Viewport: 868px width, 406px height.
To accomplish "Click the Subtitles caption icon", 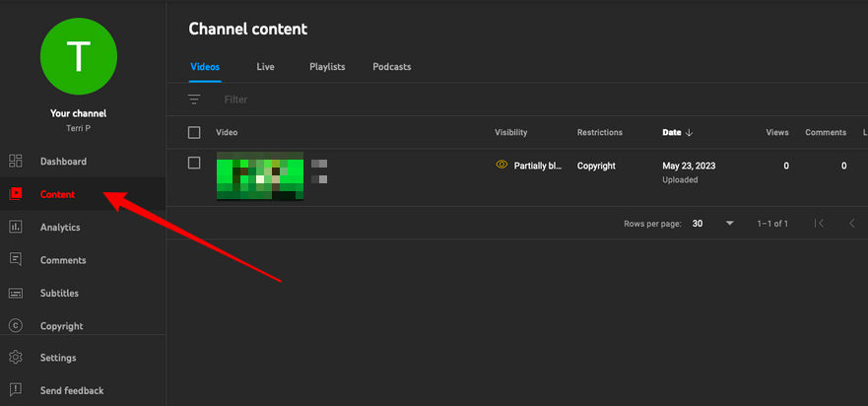I will [x=16, y=293].
